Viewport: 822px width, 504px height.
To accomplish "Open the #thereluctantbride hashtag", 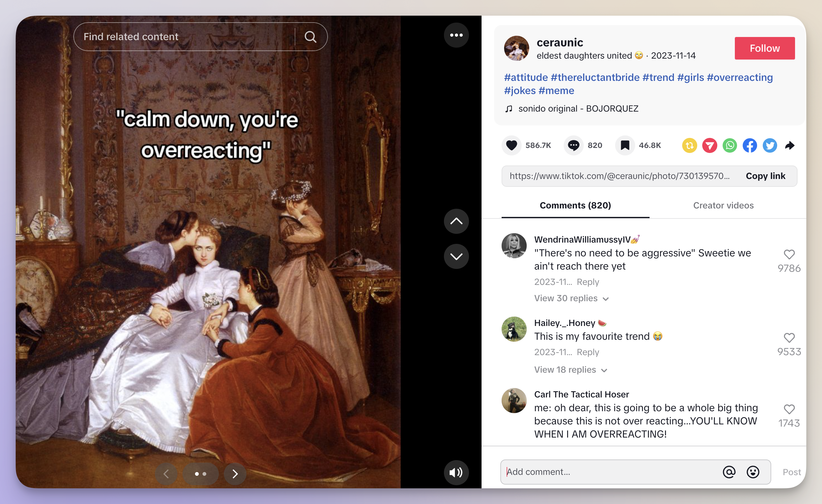I will click(595, 77).
